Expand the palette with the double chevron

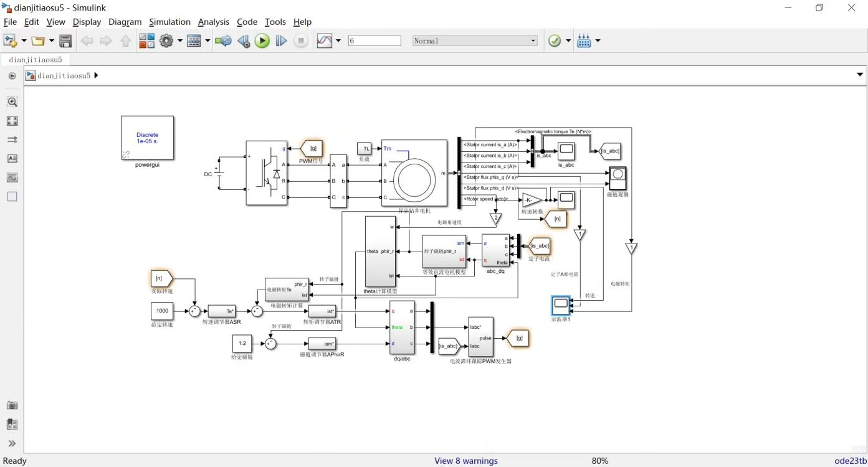pos(12,444)
